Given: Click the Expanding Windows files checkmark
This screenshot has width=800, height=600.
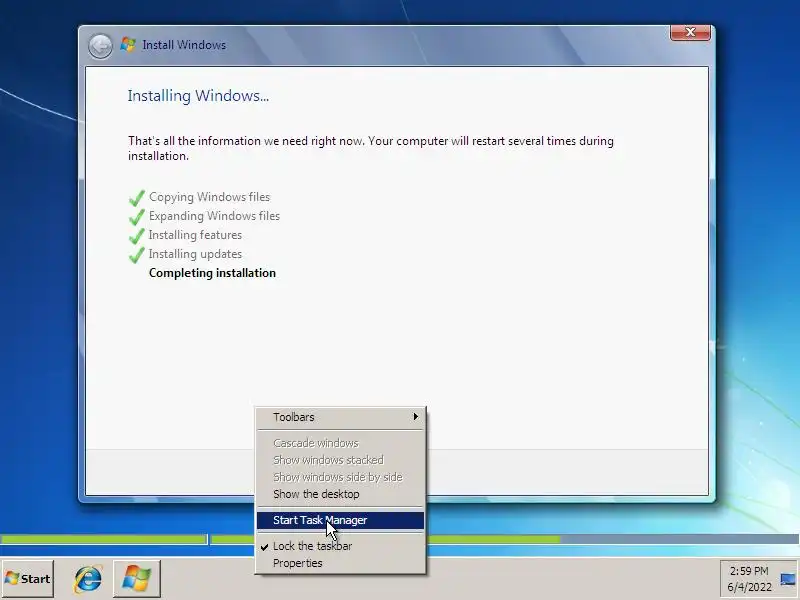Looking at the screenshot, I should point(137,217).
